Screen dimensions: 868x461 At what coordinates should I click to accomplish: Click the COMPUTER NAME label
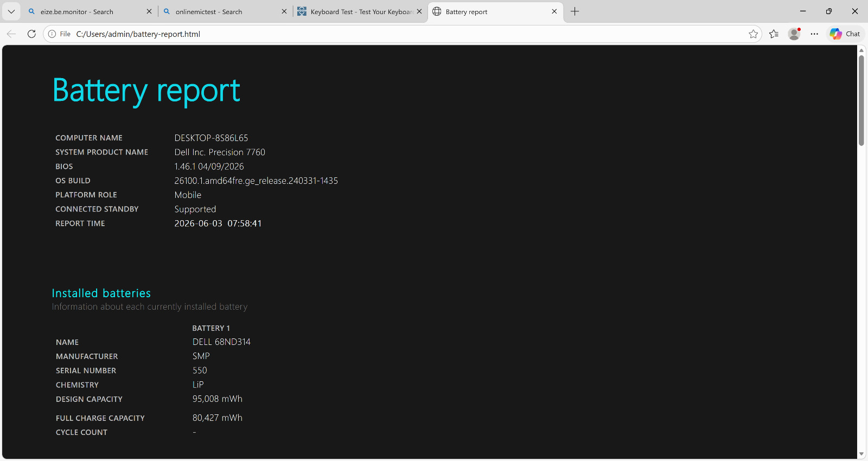tap(89, 138)
